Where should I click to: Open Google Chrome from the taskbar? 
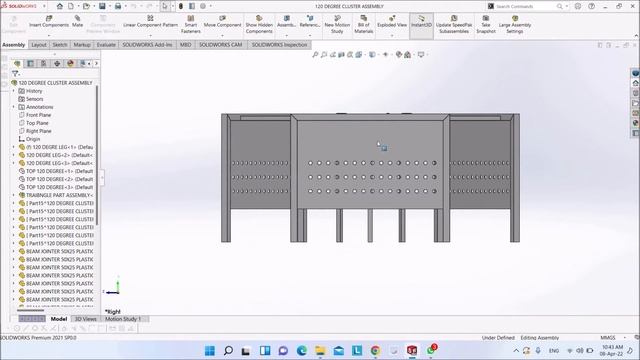click(375, 351)
